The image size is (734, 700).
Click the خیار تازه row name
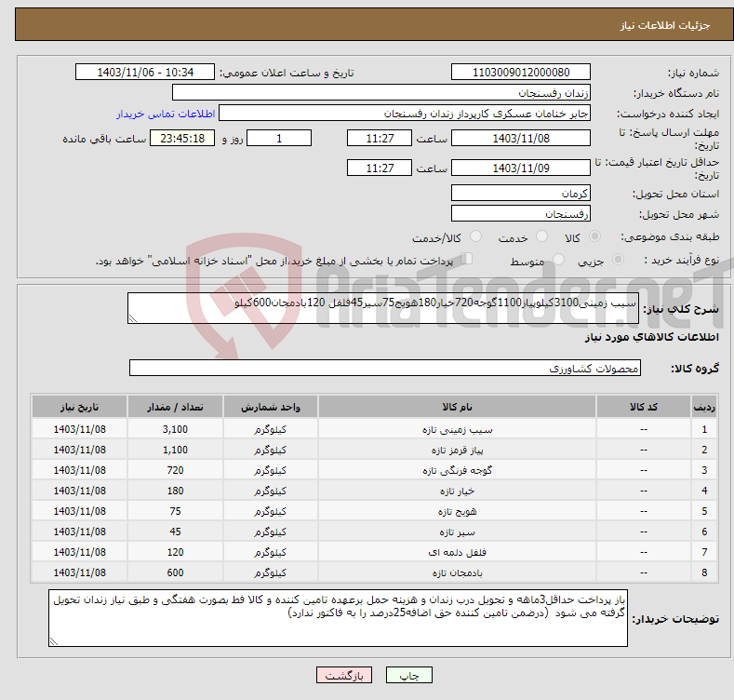tap(457, 491)
